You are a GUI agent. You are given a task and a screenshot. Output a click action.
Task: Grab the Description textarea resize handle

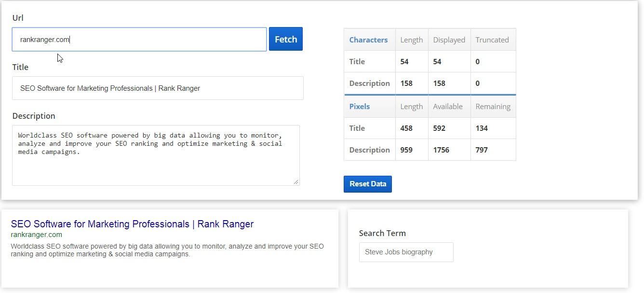(296, 182)
